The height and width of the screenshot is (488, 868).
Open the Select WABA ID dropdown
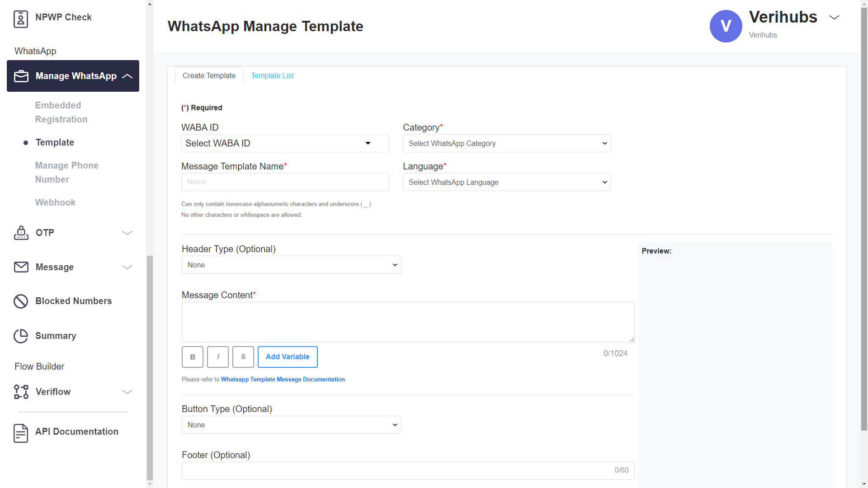point(285,143)
